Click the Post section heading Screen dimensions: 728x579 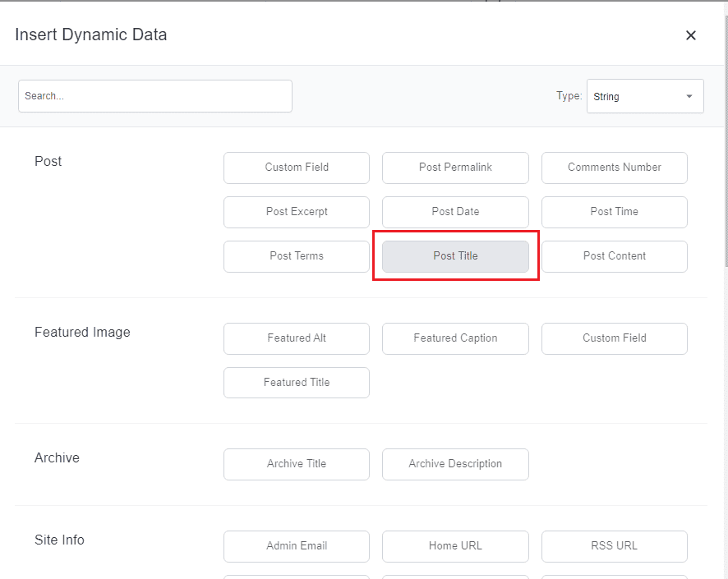pos(48,162)
